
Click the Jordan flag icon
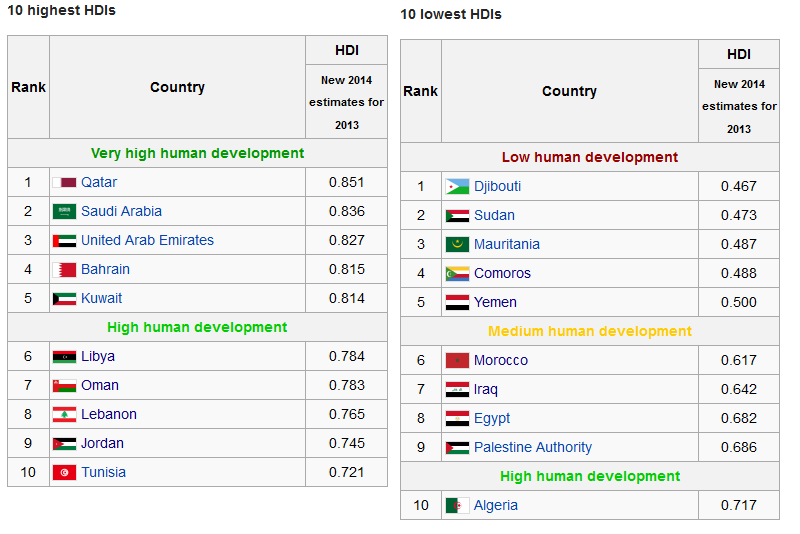point(64,444)
